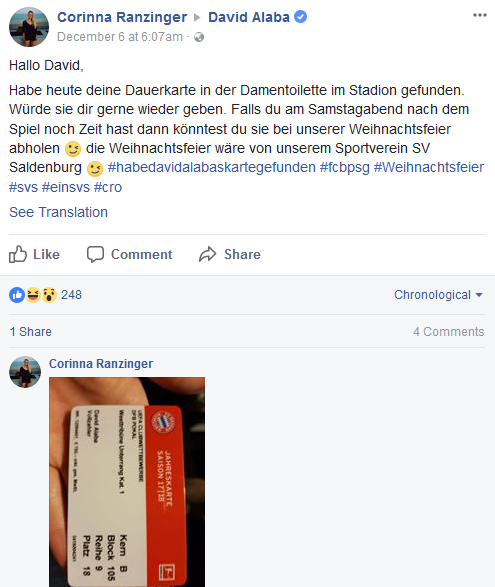
Task: Click David Alaba's verified badge
Action: click(x=300, y=17)
